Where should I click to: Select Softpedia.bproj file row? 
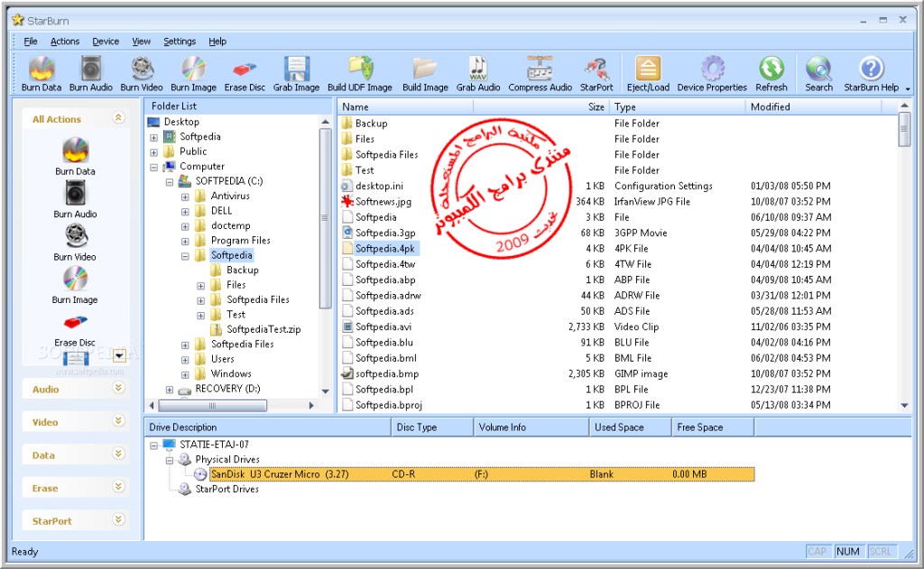pos(388,405)
